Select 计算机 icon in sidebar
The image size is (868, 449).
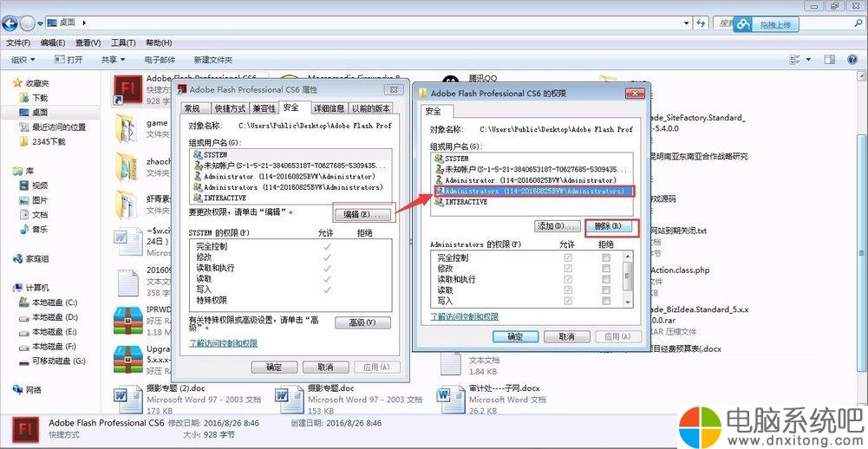(x=17, y=288)
